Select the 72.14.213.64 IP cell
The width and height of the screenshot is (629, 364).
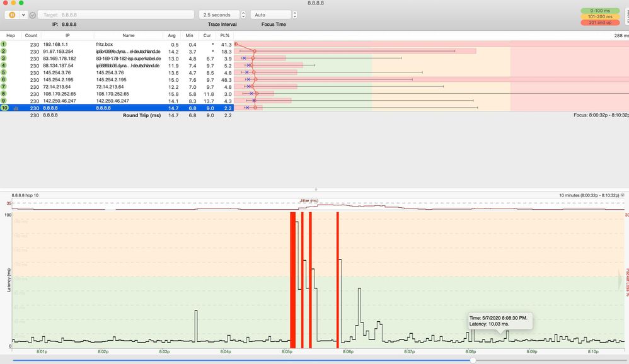pos(57,86)
